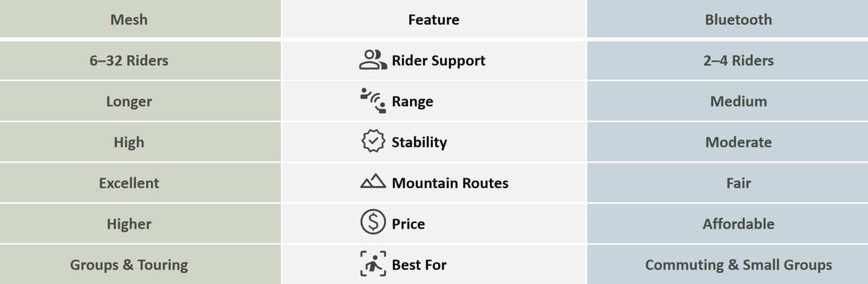868x284 pixels.
Task: Select the Mesh column header
Action: pyautogui.click(x=129, y=19)
